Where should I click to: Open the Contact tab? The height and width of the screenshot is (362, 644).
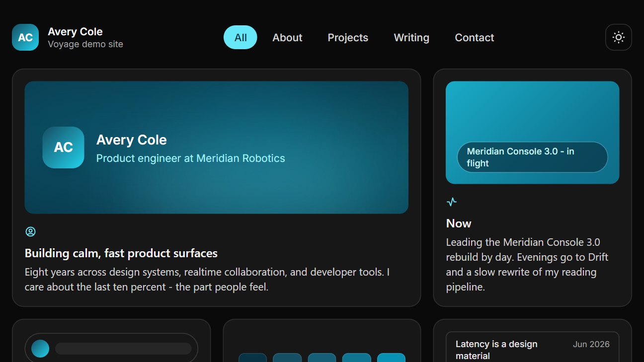pyautogui.click(x=475, y=37)
